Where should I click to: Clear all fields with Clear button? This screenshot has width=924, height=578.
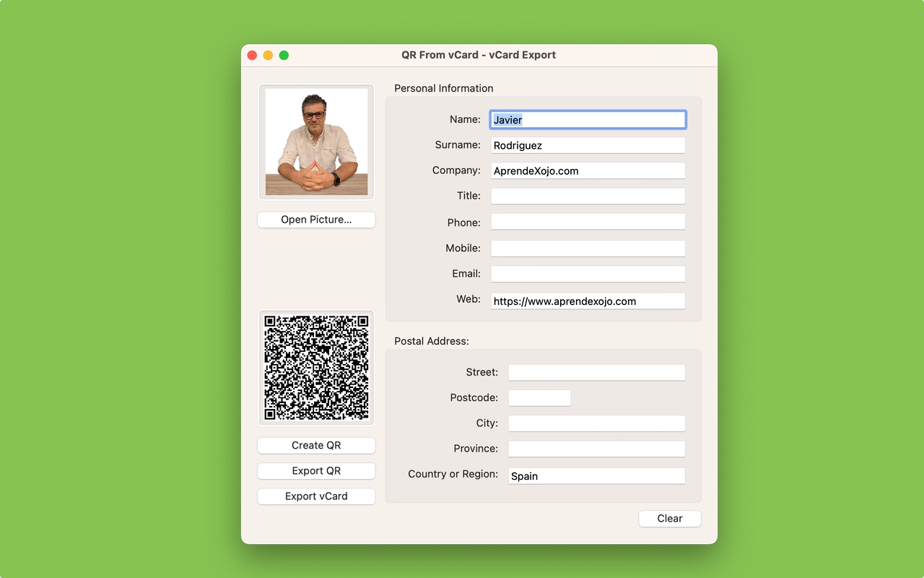(x=670, y=518)
